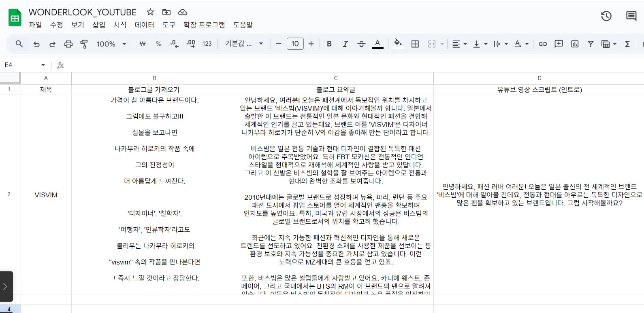Create a filter
Viewport: 644px width, 313px height.
(591, 44)
